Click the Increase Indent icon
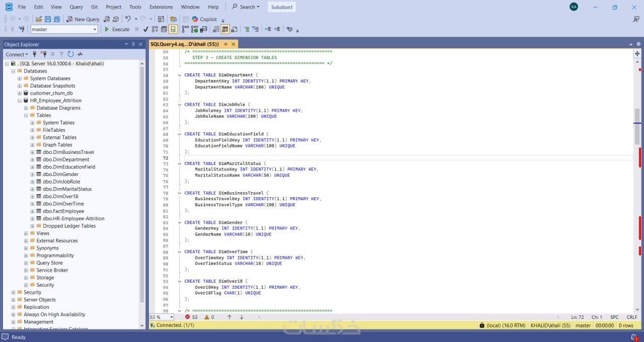Viewport: 644px width, 342px height. pos(277,29)
